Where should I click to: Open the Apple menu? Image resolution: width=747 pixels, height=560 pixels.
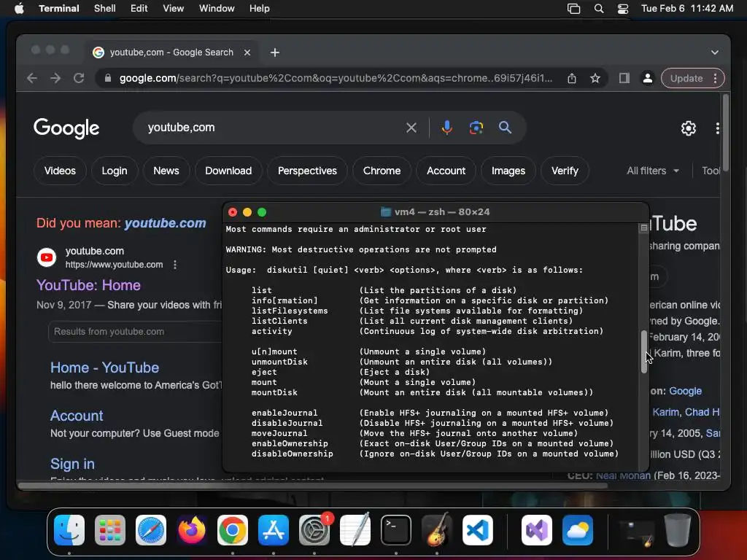coord(19,9)
